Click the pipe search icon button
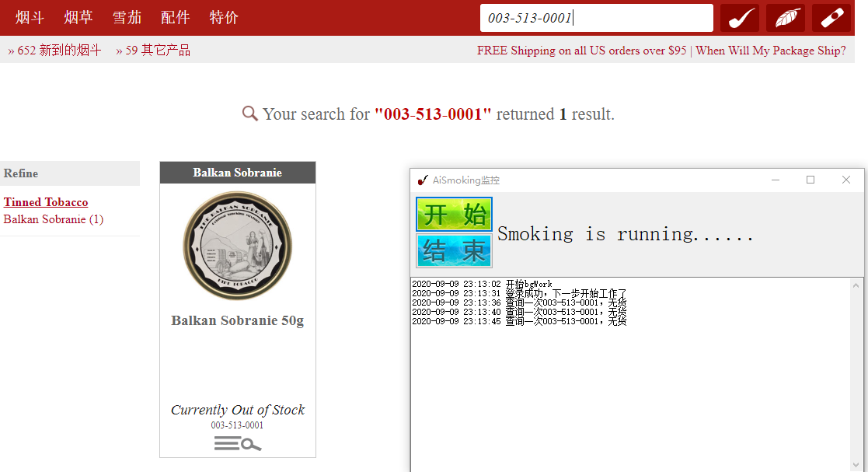 click(740, 18)
